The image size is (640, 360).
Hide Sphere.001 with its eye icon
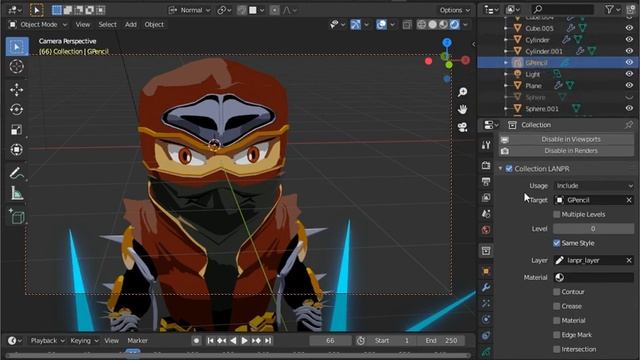coord(629,108)
